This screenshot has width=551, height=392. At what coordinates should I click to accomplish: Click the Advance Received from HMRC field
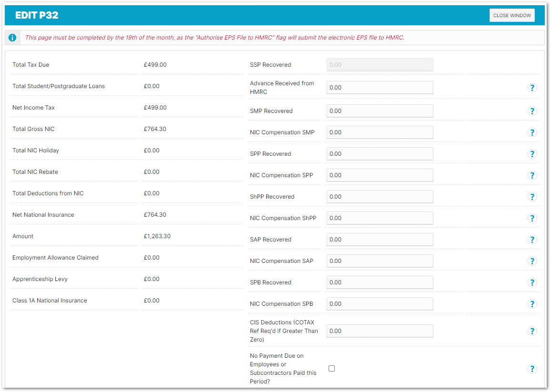pyautogui.click(x=380, y=88)
